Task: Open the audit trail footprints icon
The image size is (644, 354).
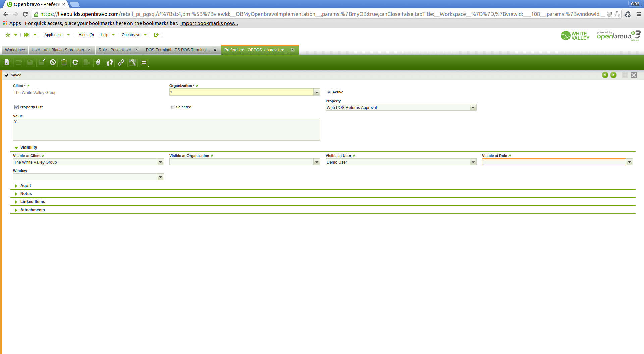Action: coord(110,62)
